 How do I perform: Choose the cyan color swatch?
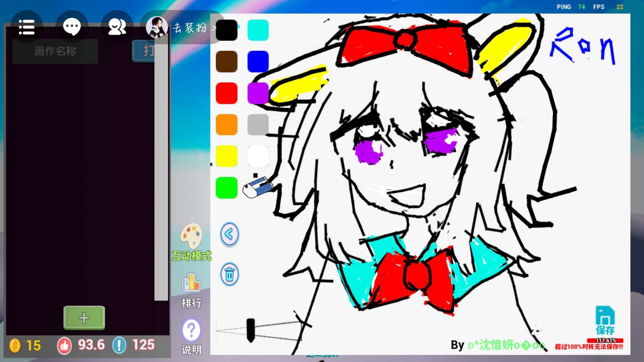[x=258, y=30]
